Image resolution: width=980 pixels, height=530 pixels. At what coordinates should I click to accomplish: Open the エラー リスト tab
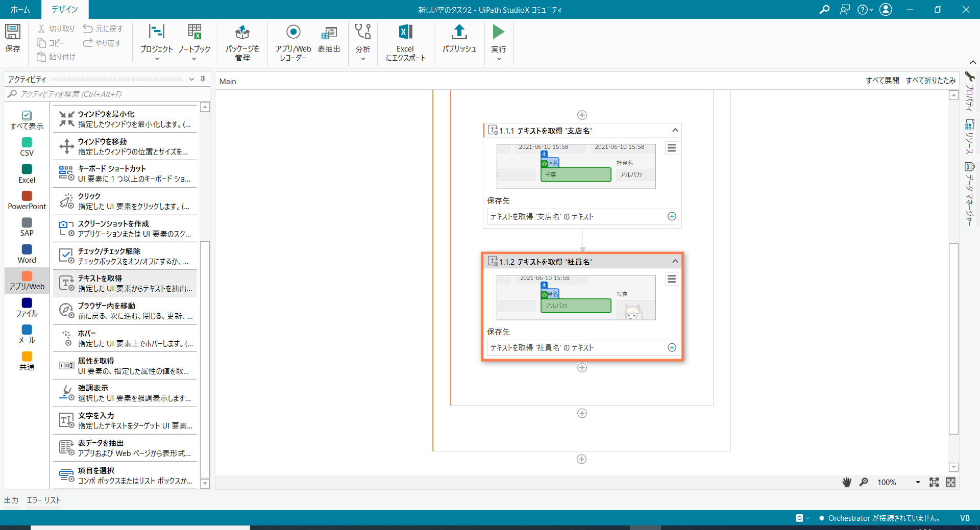coord(43,500)
